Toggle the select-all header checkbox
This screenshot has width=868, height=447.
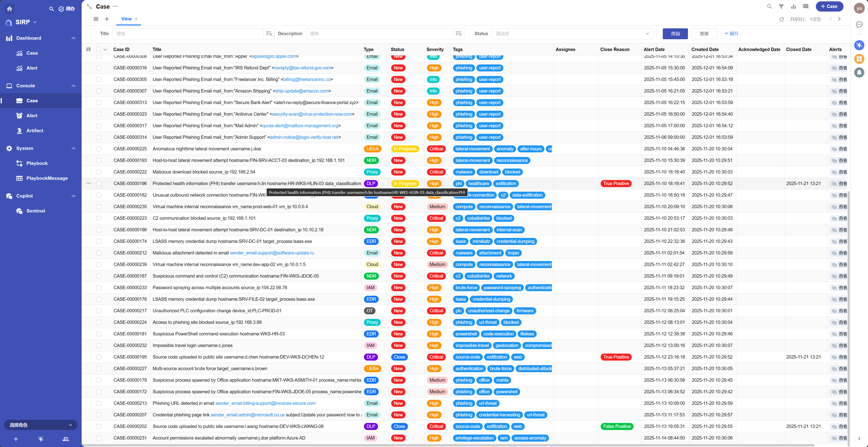[x=99, y=49]
